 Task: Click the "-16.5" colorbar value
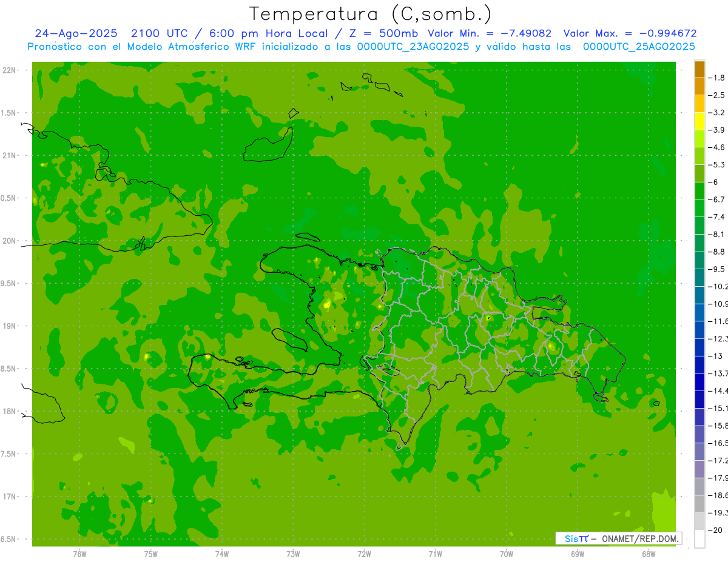[718, 443]
